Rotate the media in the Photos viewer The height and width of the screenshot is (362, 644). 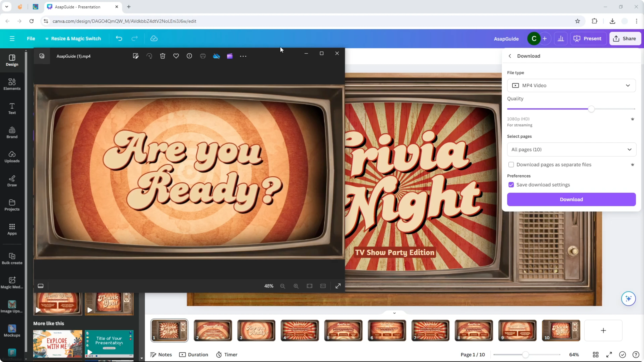[149, 56]
